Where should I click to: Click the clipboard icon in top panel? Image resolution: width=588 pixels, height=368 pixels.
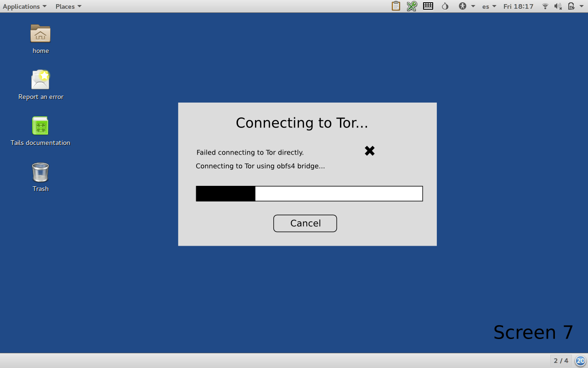396,6
